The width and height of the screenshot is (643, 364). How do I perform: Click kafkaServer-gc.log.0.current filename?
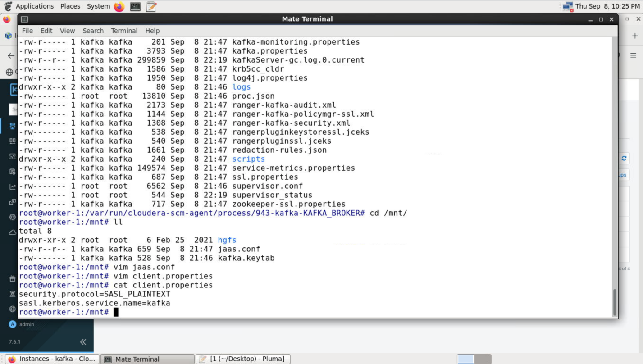click(x=298, y=60)
